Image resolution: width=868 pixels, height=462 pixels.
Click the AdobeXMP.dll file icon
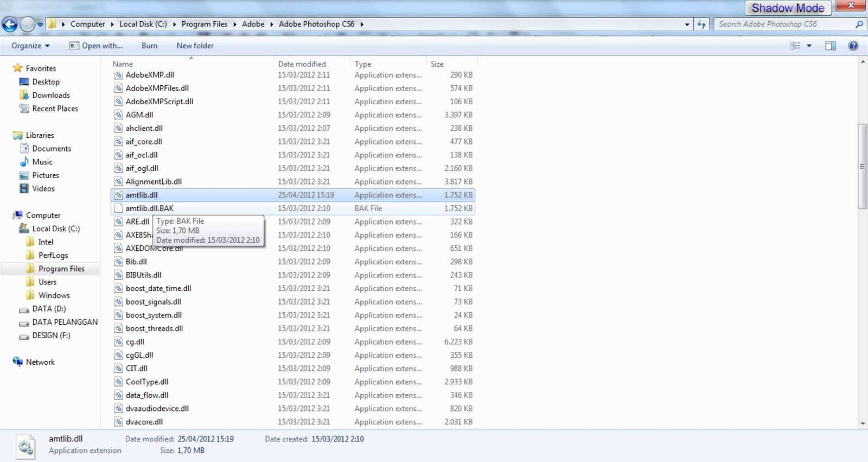click(x=118, y=75)
